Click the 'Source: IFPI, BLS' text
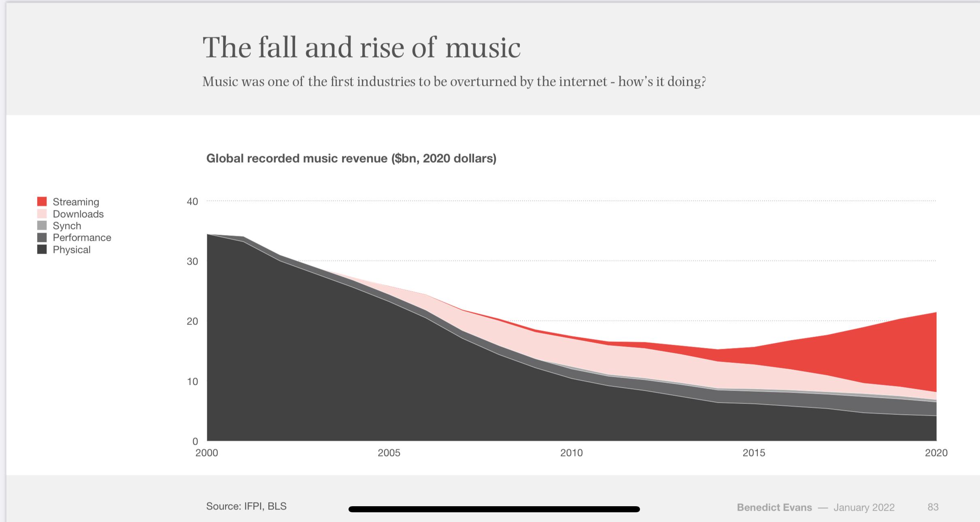Image resolution: width=980 pixels, height=522 pixels. click(246, 506)
